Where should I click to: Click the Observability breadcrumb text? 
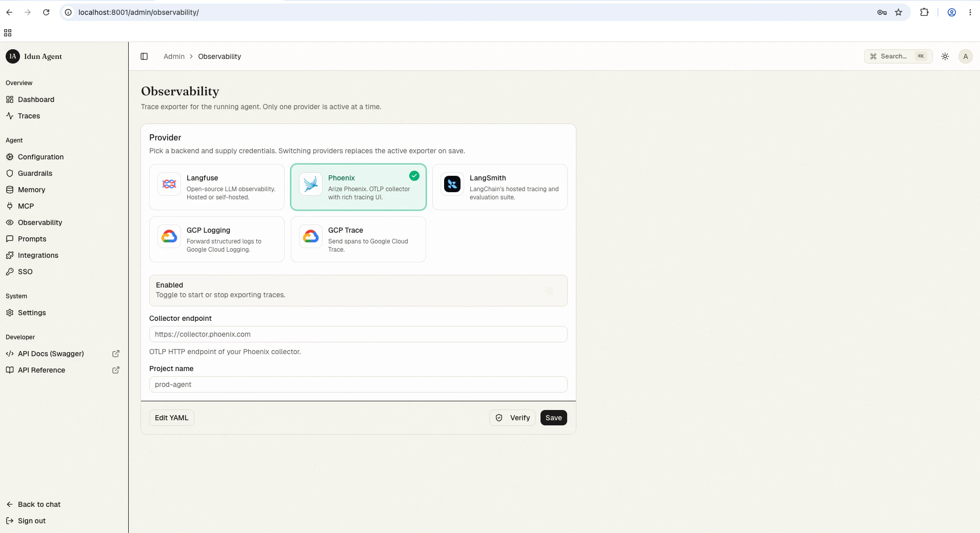coord(219,56)
